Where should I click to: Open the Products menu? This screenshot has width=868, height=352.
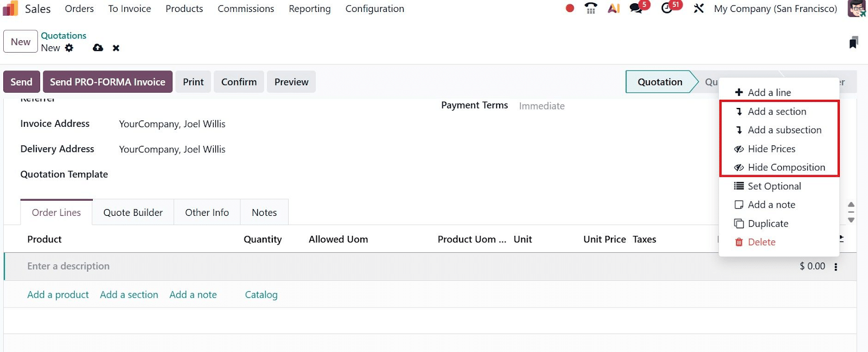[184, 9]
